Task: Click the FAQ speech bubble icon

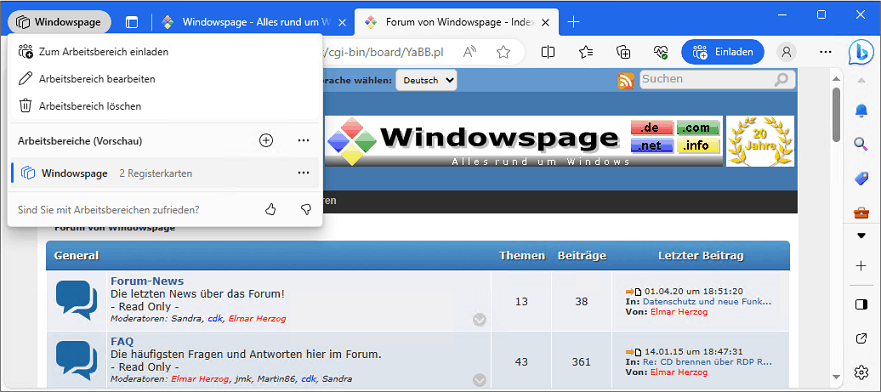Action: click(76, 361)
